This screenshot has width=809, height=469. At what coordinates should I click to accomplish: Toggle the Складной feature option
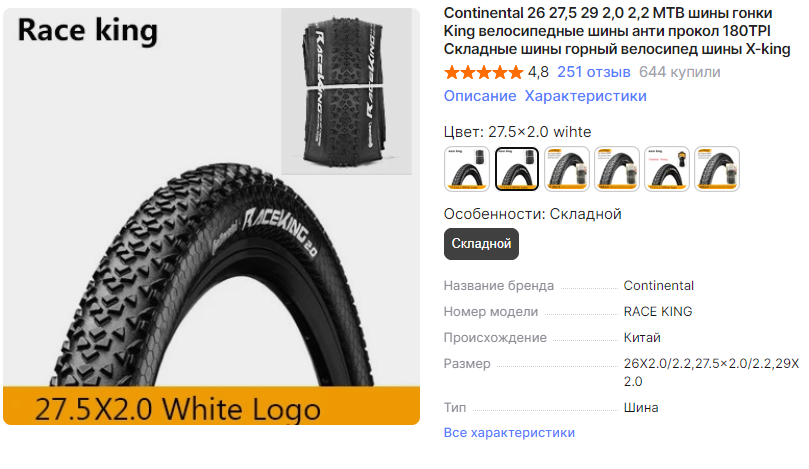click(x=481, y=244)
